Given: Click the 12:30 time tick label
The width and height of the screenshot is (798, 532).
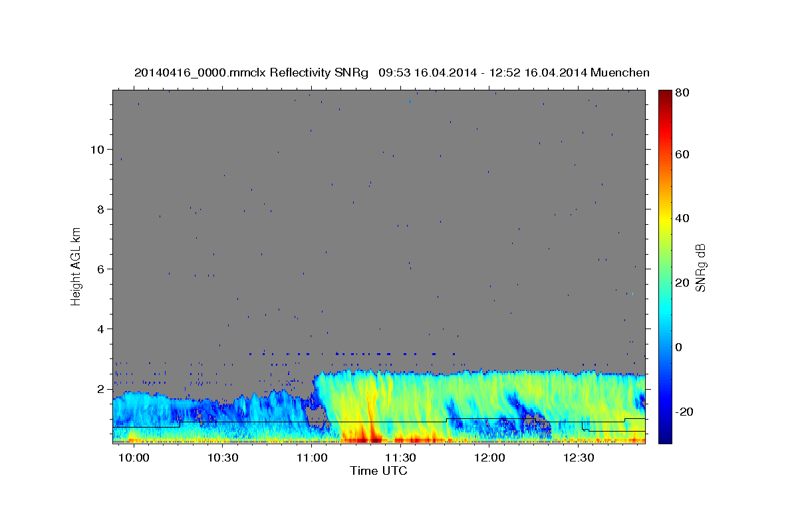Looking at the screenshot, I should (x=579, y=459).
